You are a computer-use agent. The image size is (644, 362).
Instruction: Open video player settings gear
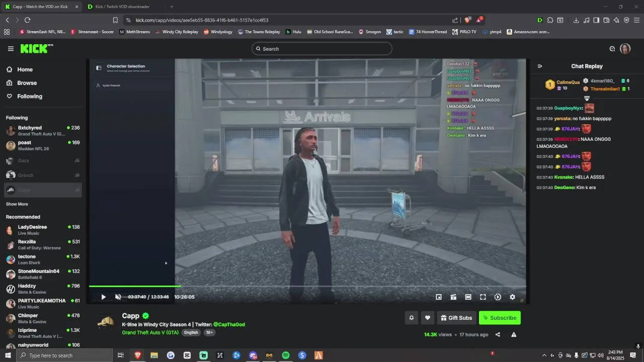tap(512, 297)
